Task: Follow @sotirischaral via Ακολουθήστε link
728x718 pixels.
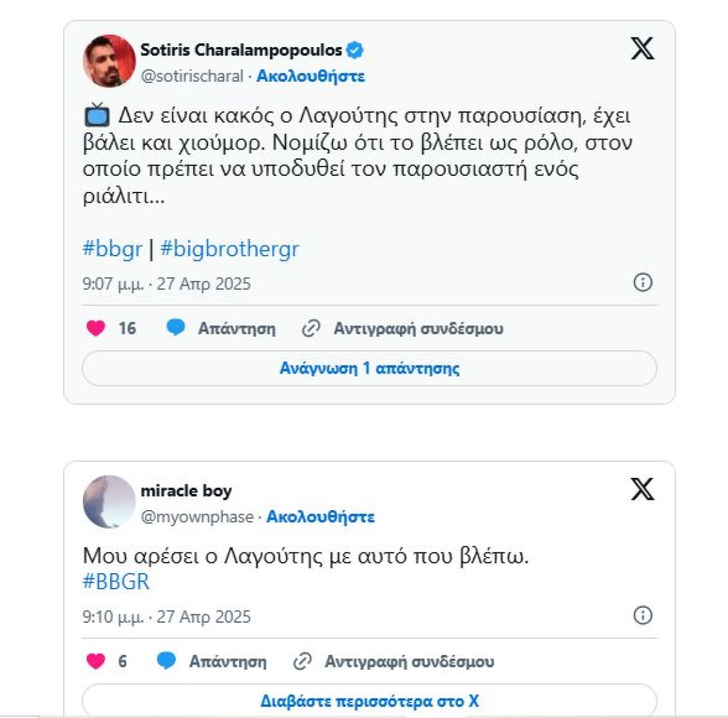Action: click(311, 76)
